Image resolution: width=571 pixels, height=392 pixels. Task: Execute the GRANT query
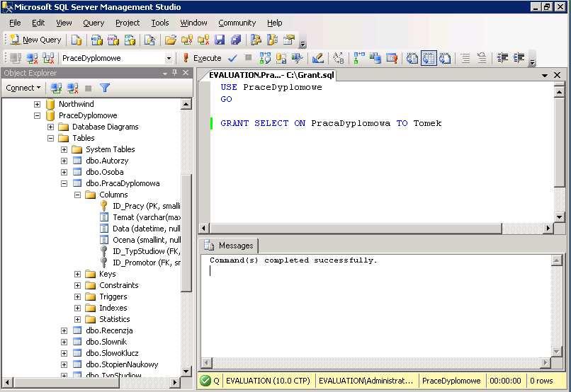click(x=202, y=58)
